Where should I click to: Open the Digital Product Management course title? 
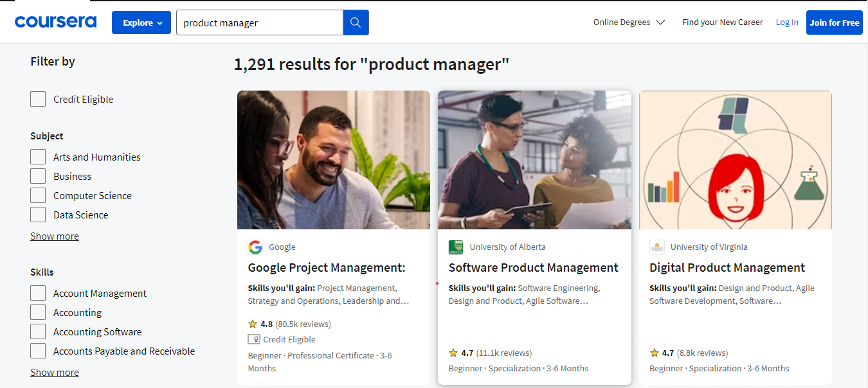(727, 268)
